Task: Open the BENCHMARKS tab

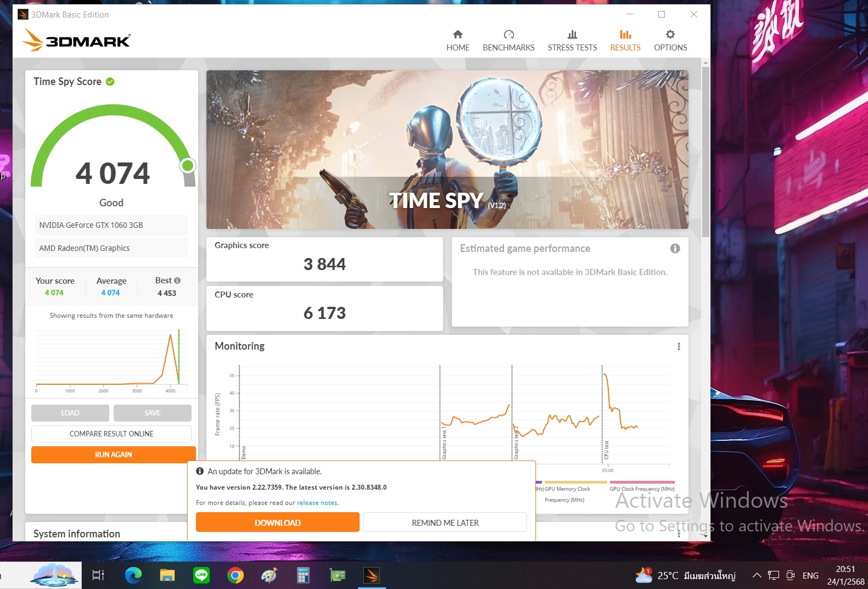Action: tap(508, 41)
